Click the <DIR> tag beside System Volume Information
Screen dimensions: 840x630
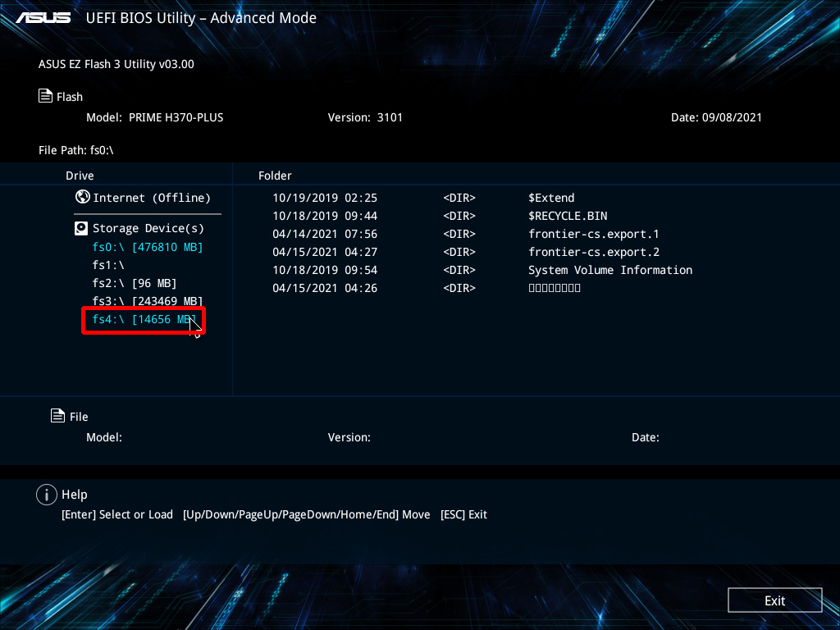coord(459,270)
